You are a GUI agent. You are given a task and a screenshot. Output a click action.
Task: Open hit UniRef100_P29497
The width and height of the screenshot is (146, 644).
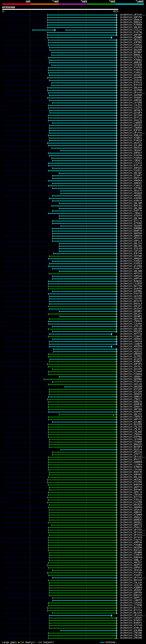tap(131, 337)
